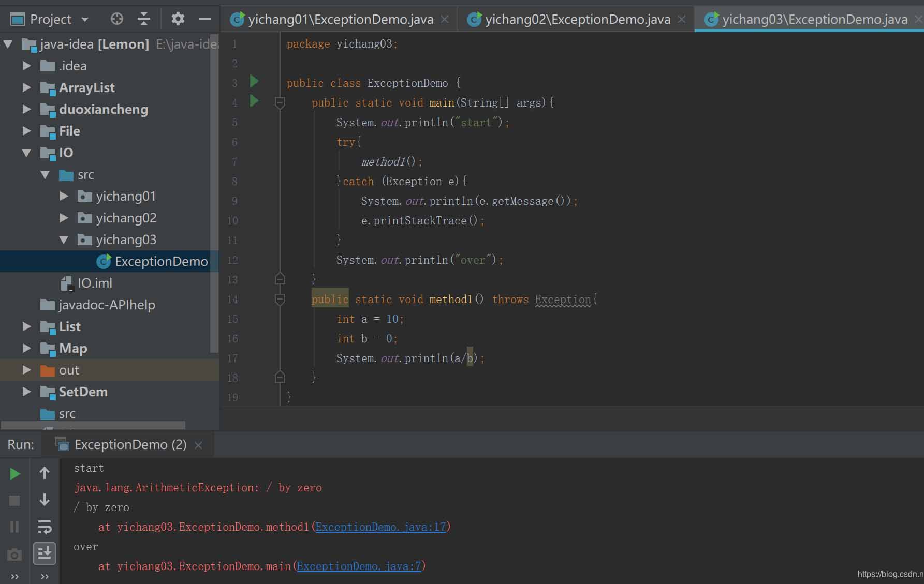
Task: Expand the .idea folder
Action: point(27,66)
